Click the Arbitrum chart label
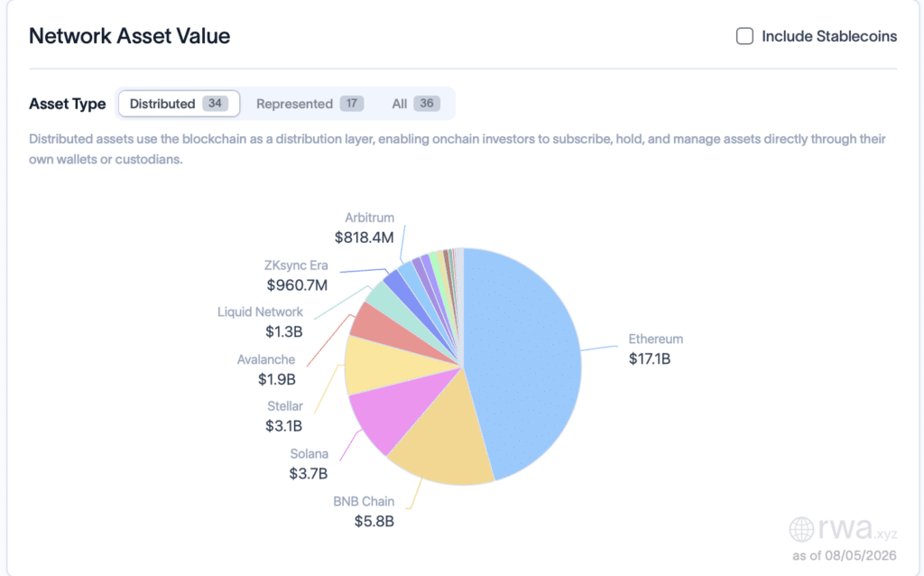The height and width of the screenshot is (576, 924). pos(369,217)
